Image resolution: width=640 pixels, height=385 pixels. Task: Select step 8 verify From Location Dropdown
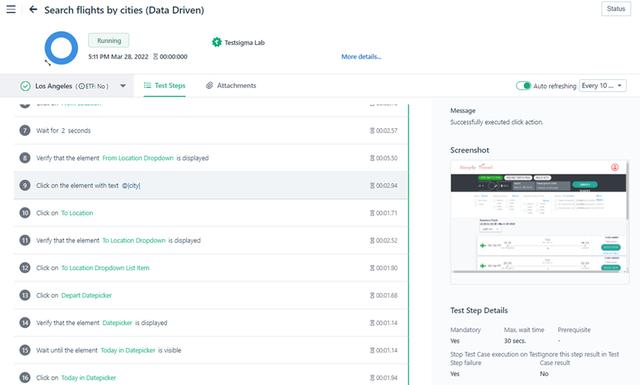[x=211, y=158]
